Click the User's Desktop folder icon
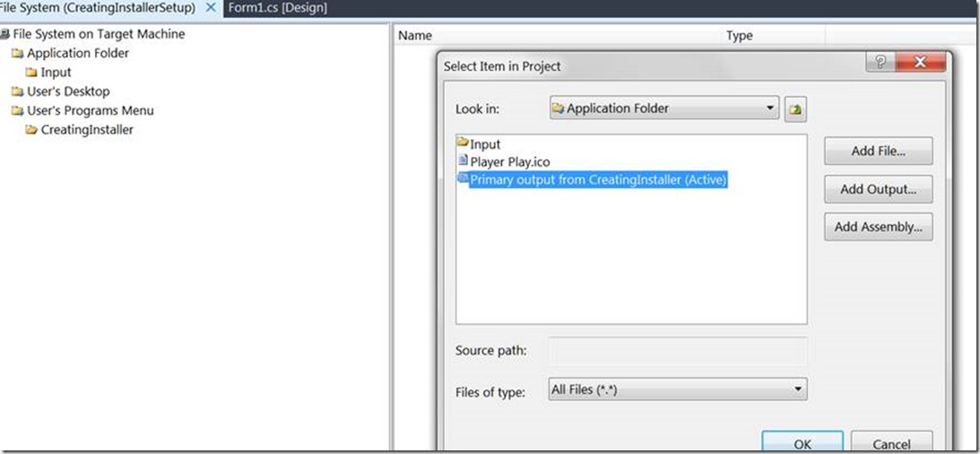 coord(17,92)
